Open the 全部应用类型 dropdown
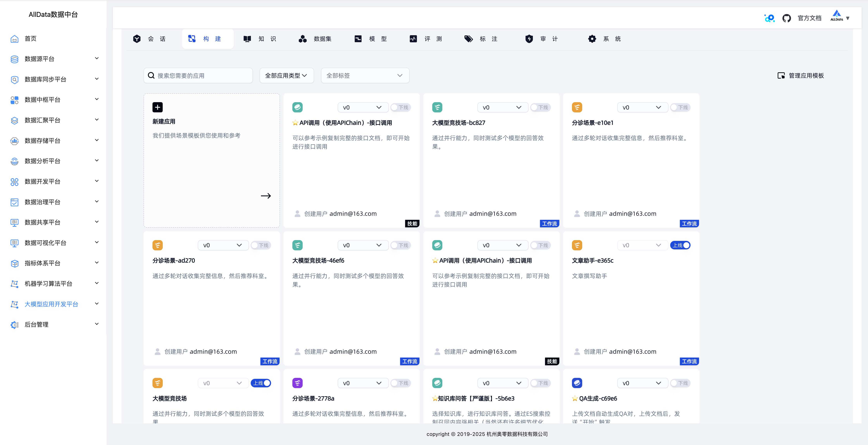This screenshot has height=445, width=868. [x=286, y=75]
